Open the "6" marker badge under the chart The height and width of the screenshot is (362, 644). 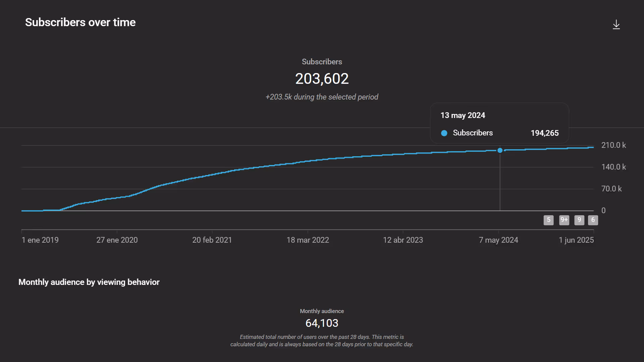pos(593,220)
